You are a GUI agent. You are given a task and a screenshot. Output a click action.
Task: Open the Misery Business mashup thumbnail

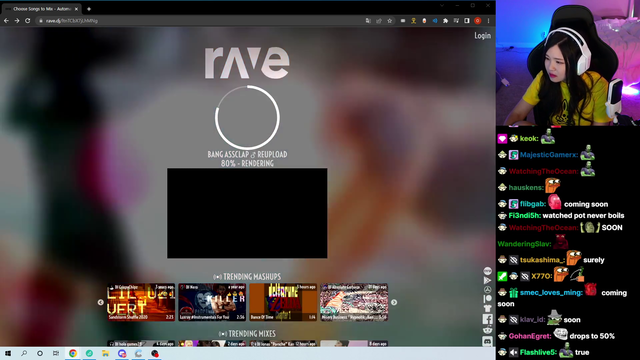click(x=354, y=302)
